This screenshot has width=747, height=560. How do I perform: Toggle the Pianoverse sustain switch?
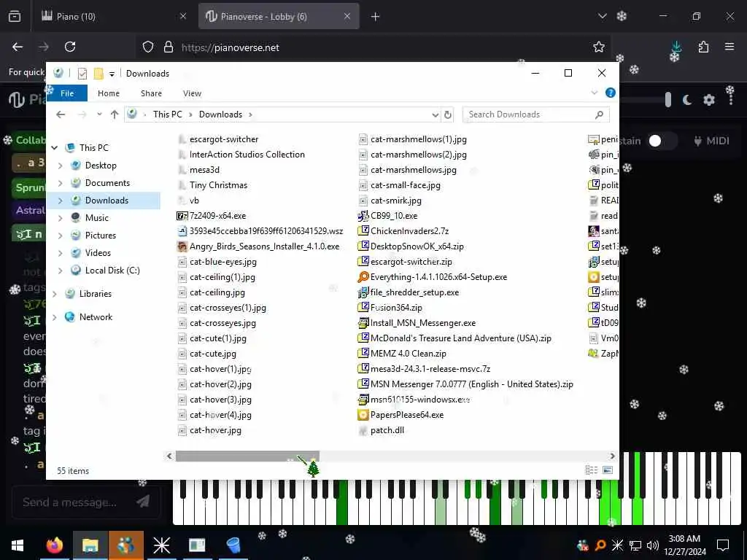[661, 141]
